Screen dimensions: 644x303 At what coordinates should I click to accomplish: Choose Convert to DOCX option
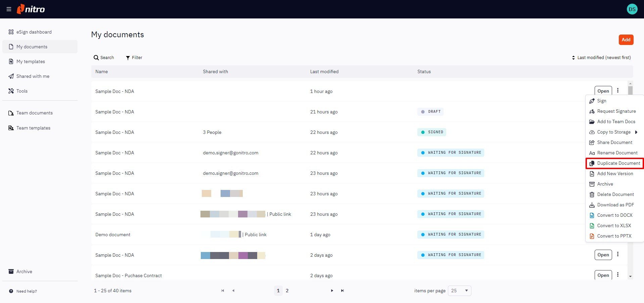(614, 215)
